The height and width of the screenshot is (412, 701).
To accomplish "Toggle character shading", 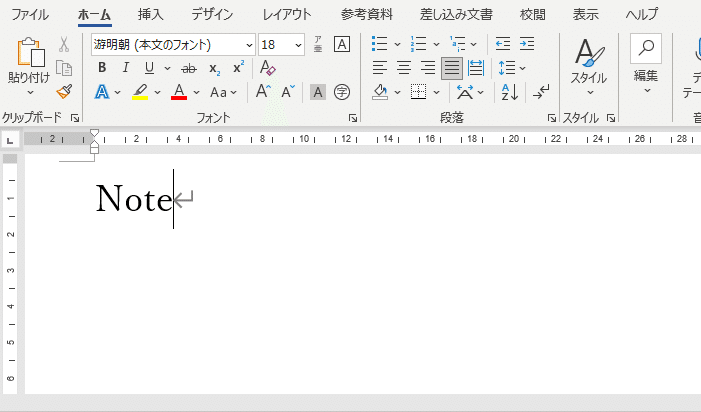I will (x=317, y=92).
